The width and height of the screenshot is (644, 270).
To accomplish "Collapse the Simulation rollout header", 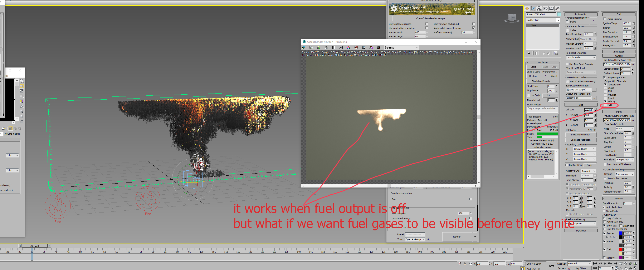I will (542, 62).
